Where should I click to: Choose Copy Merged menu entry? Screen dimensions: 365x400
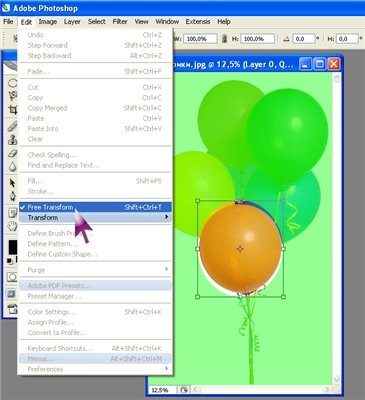[x=95, y=108]
